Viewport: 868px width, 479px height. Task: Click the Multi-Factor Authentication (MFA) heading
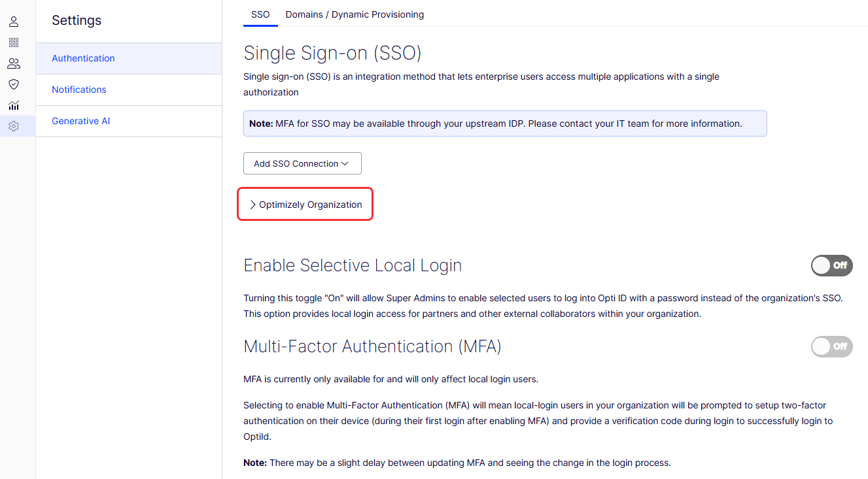tap(372, 346)
